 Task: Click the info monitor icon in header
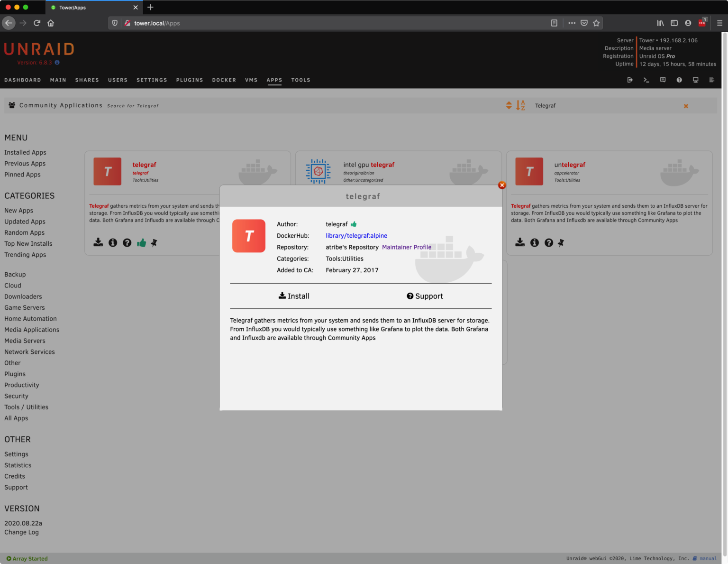[695, 80]
